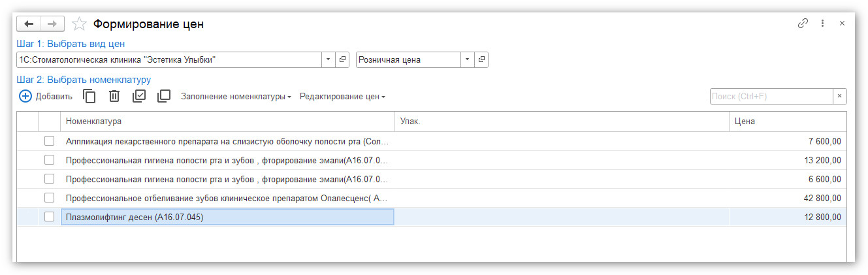
Task: Open the Заполнение номенклатуры menu
Action: click(236, 97)
